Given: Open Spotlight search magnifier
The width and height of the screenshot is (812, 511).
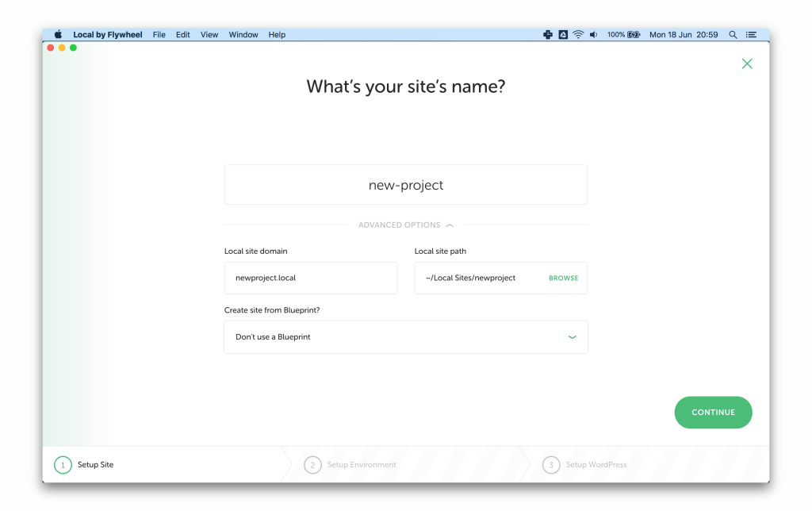Looking at the screenshot, I should click(733, 35).
